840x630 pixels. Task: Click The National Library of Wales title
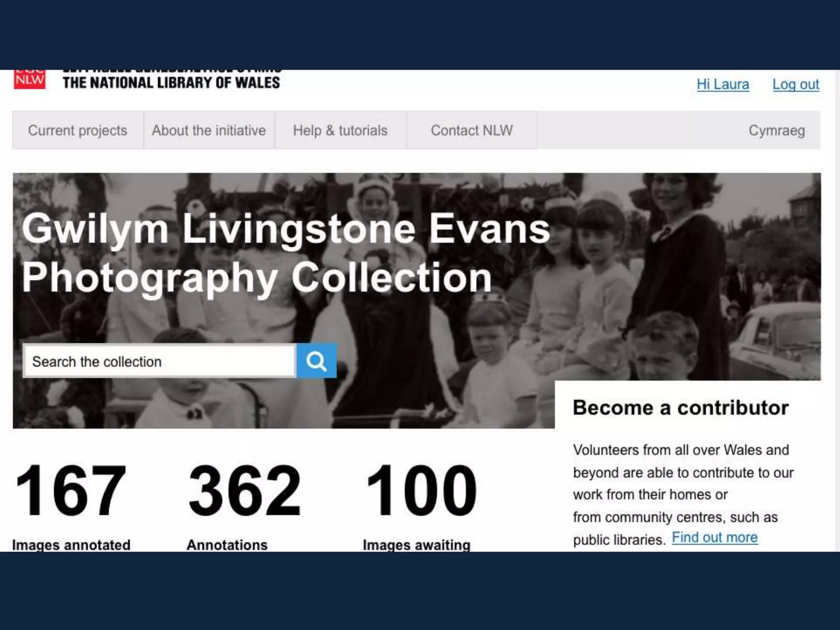tap(171, 82)
